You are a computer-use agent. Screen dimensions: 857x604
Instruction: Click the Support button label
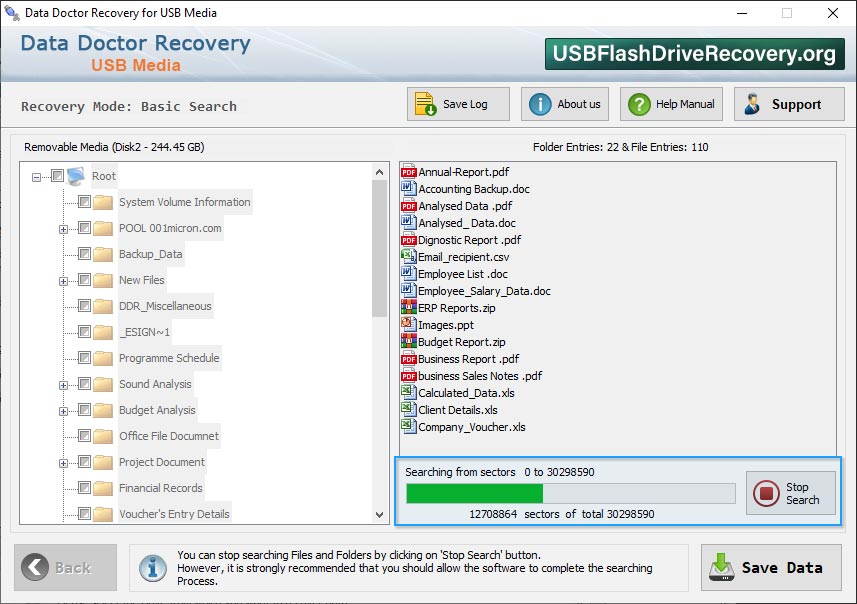tap(796, 104)
